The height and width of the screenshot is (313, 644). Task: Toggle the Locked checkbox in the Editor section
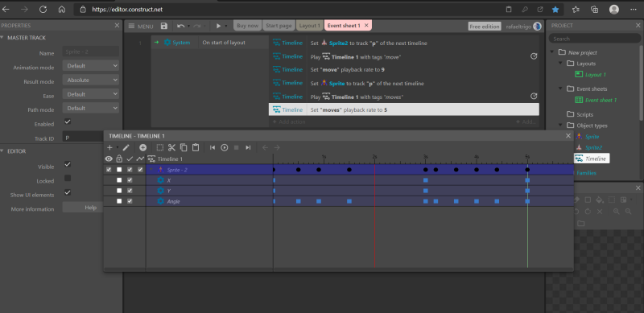68,179
